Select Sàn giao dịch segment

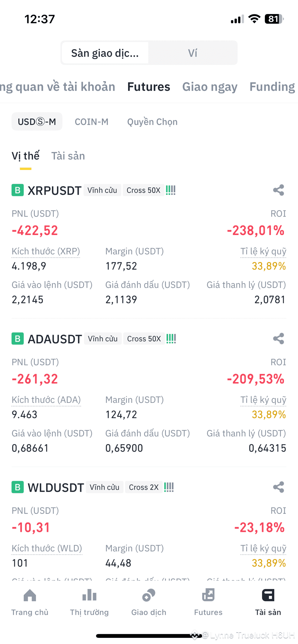pyautogui.click(x=105, y=53)
